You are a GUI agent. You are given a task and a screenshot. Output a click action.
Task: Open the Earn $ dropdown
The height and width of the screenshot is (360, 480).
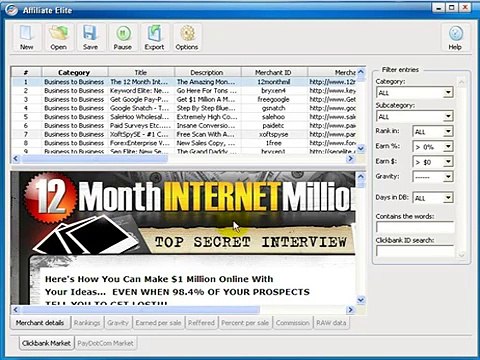point(448,162)
